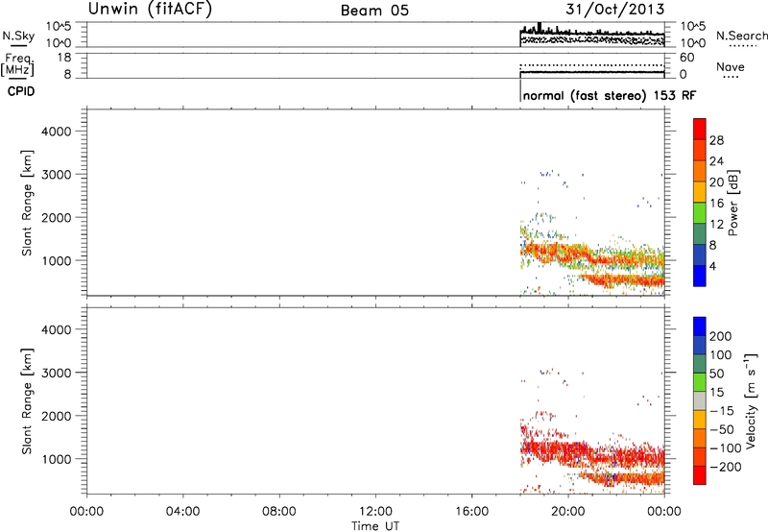Screen dimensions: 768x532
Task: Click the sky noise trace in the top panel
Action: click(592, 32)
